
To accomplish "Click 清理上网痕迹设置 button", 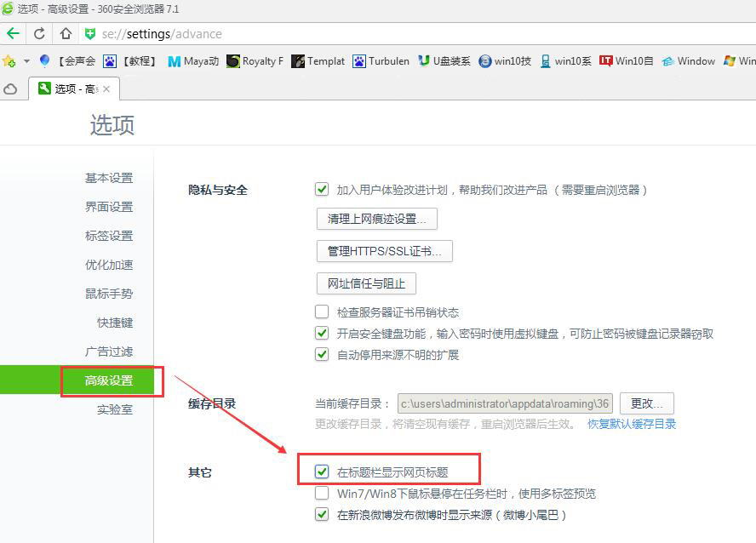I will [377, 219].
